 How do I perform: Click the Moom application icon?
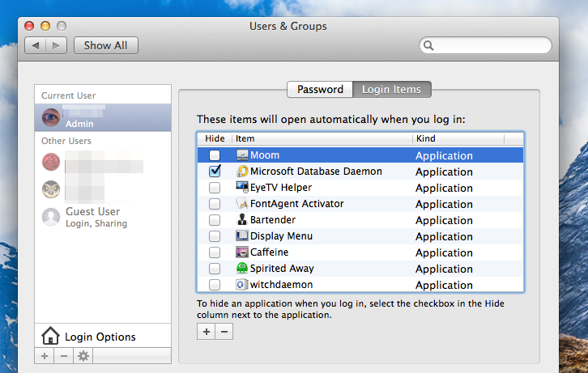pyautogui.click(x=241, y=155)
